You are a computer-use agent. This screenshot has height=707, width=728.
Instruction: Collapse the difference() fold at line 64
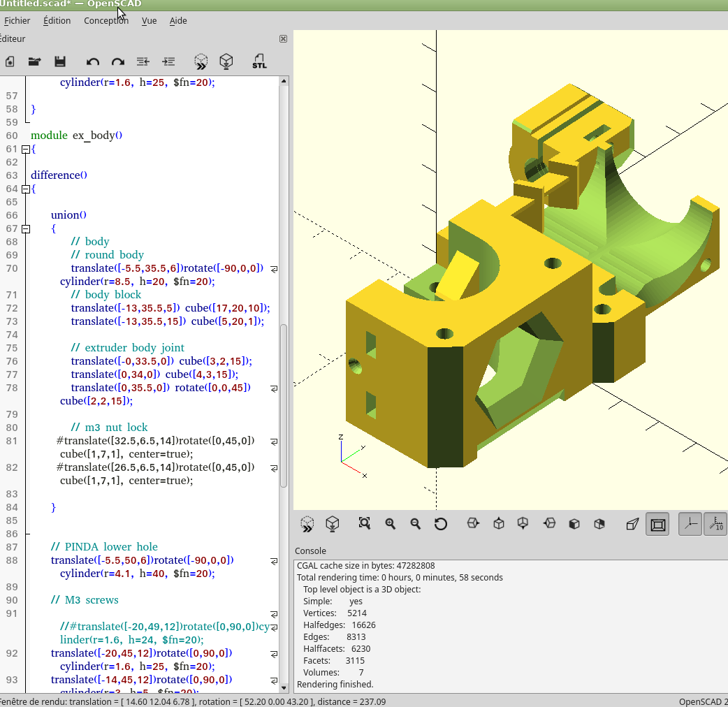[26, 189]
